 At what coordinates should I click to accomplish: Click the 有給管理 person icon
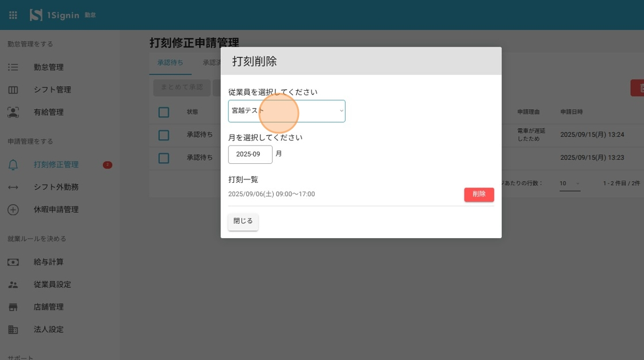(13, 112)
